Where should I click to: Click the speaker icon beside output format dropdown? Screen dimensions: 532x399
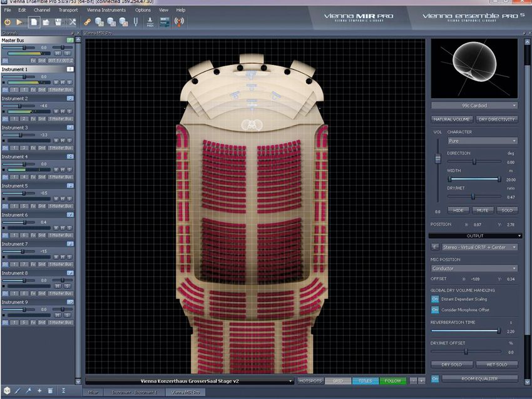pyautogui.click(x=434, y=247)
